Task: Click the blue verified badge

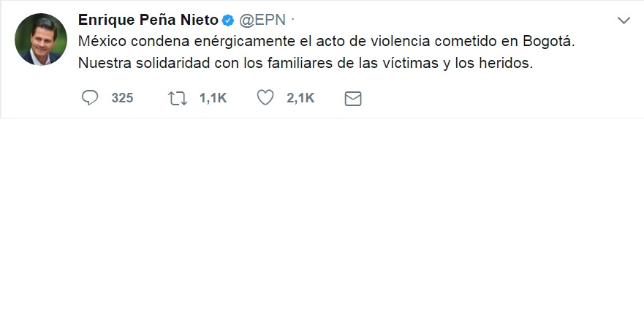Action: (x=228, y=20)
